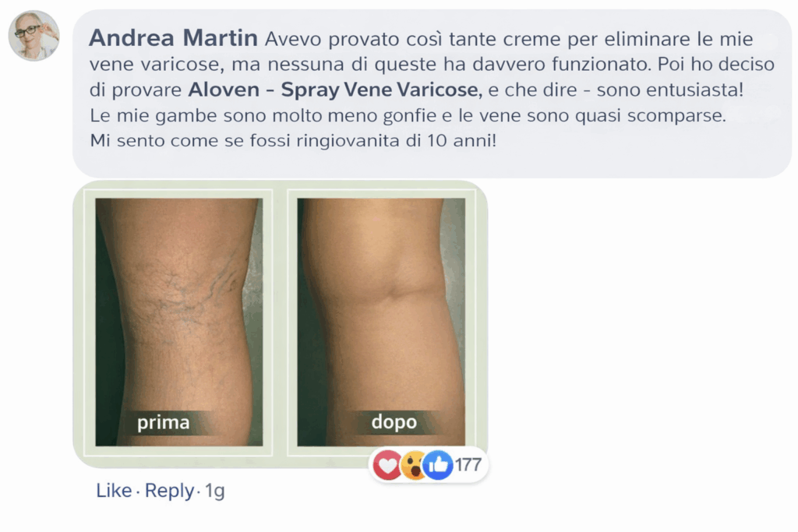Image resolution: width=798 pixels, height=532 pixels.
Task: Click the Like link under comment
Action: pos(114,491)
